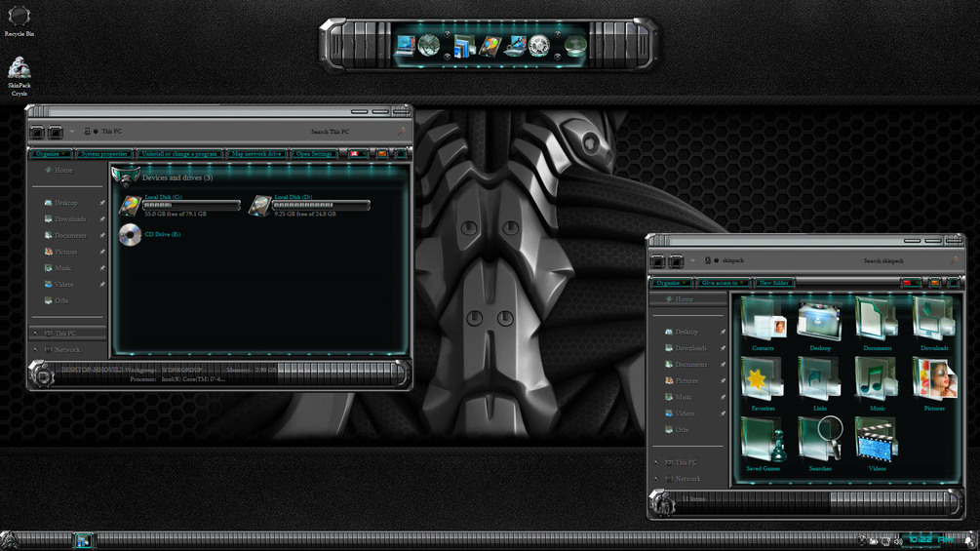Click the System properties button
The image size is (980, 551).
tap(104, 154)
